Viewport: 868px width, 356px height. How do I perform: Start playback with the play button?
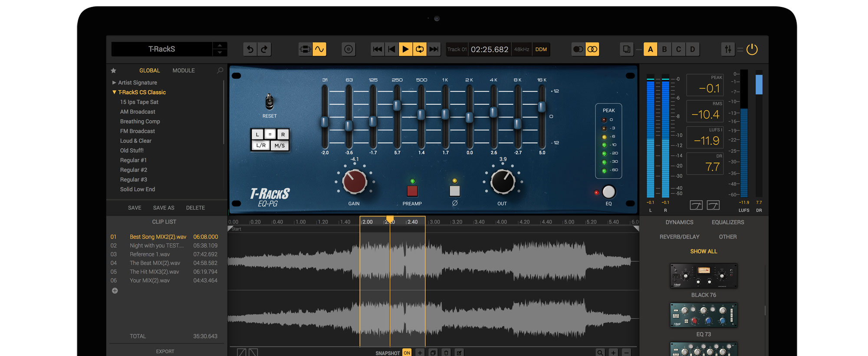point(405,49)
